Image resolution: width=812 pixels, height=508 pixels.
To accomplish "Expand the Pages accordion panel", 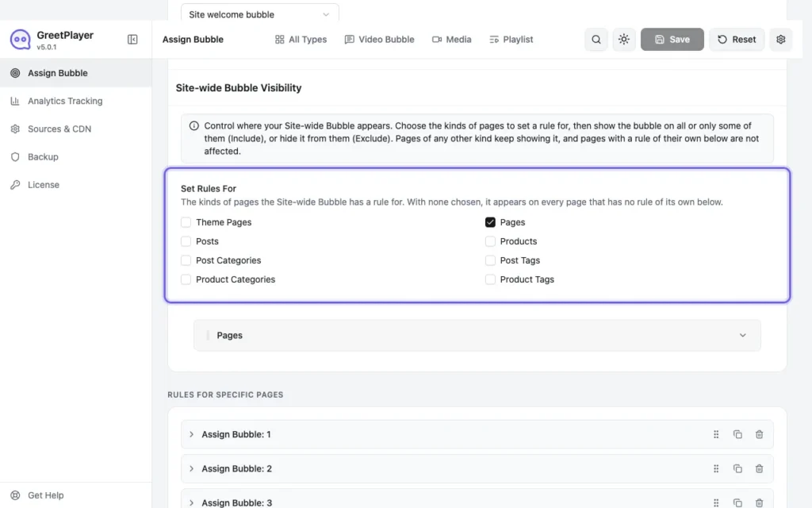I will [477, 336].
